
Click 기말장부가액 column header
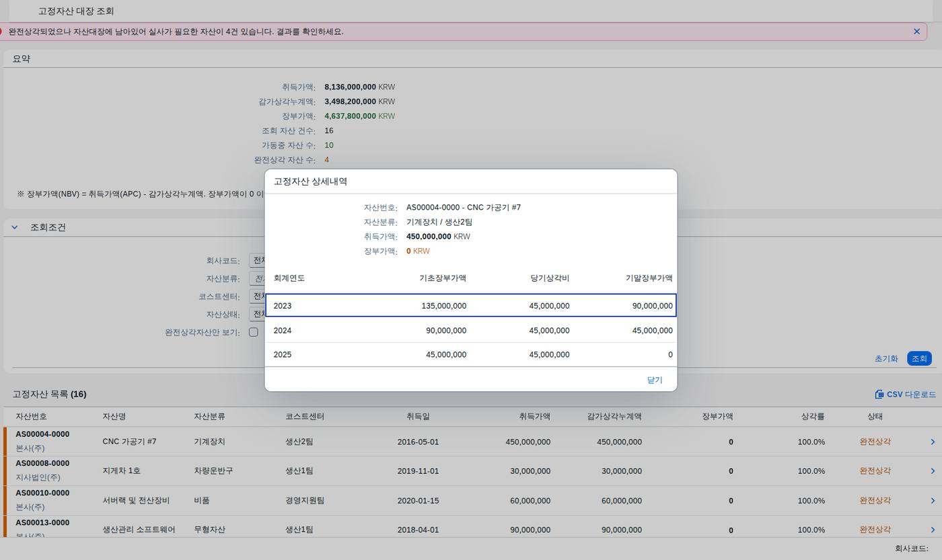point(649,278)
